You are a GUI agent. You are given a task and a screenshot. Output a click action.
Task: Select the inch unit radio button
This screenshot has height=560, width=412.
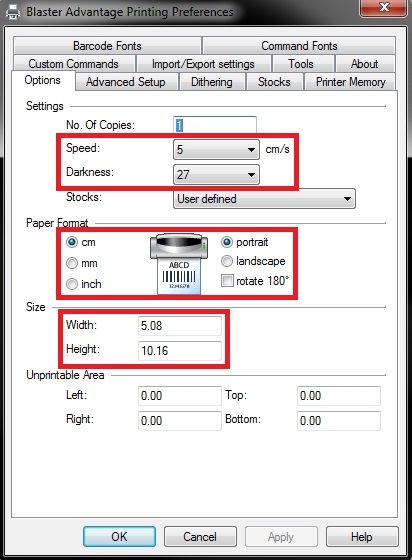point(72,284)
